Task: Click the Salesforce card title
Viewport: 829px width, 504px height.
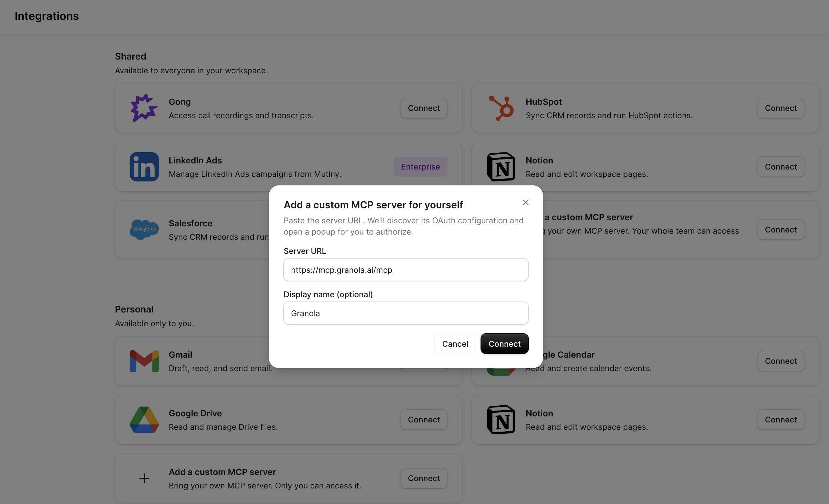Action: point(190,223)
